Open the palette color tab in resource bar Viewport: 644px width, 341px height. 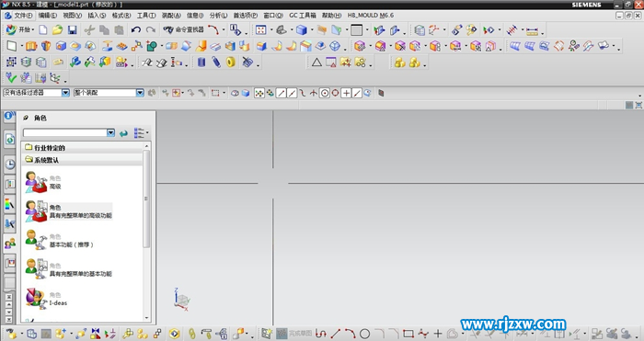(x=10, y=203)
